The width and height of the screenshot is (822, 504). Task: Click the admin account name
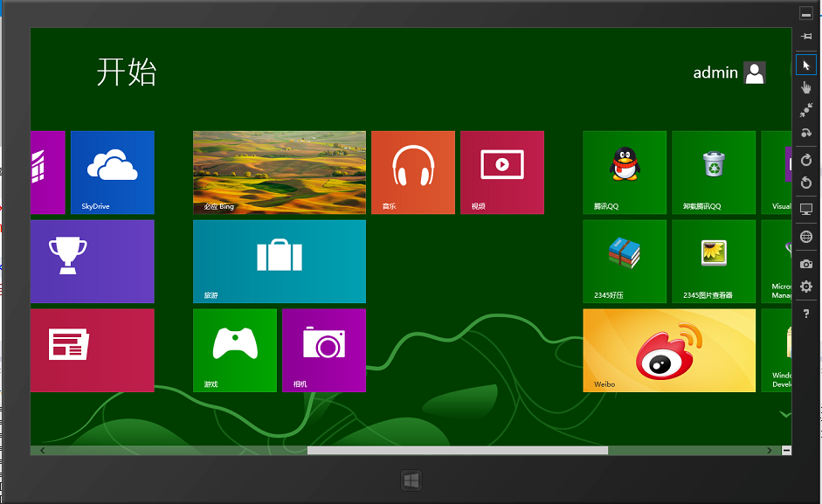(716, 72)
